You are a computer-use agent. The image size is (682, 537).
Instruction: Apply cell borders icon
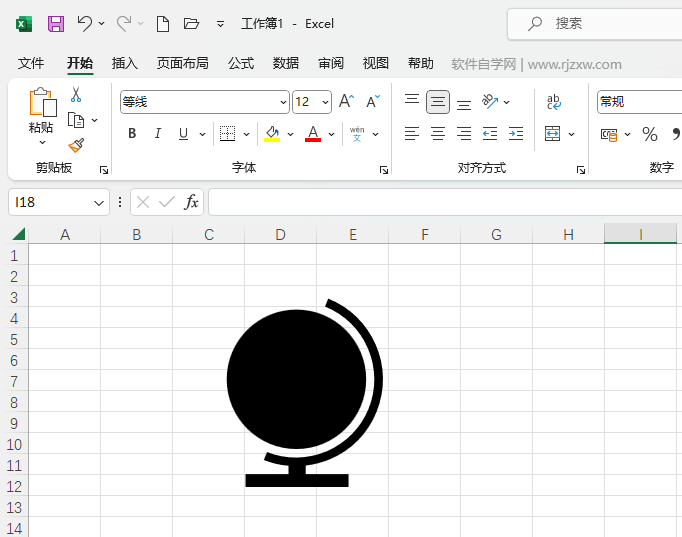(227, 134)
